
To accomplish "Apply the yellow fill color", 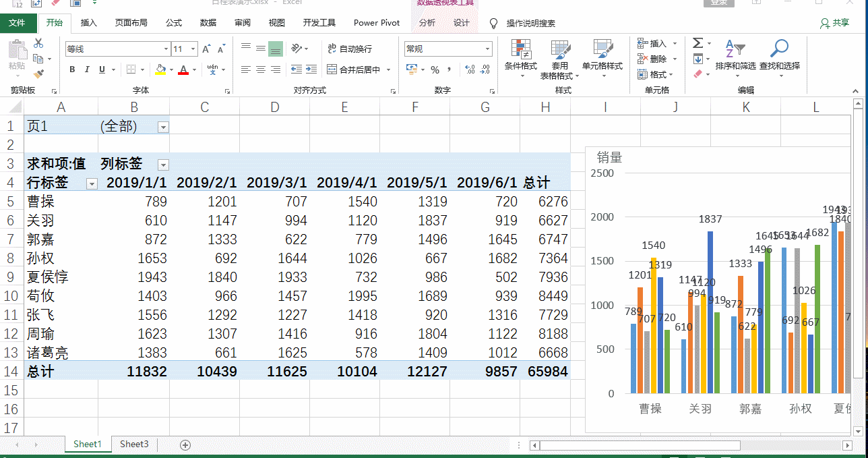I will pyautogui.click(x=160, y=69).
